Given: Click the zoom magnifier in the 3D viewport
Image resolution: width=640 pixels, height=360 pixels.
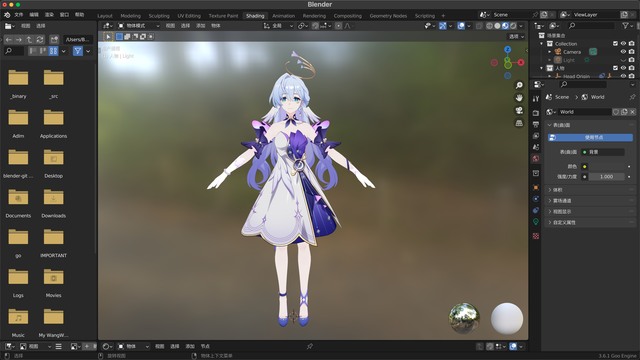Looking at the screenshot, I should pos(519,85).
